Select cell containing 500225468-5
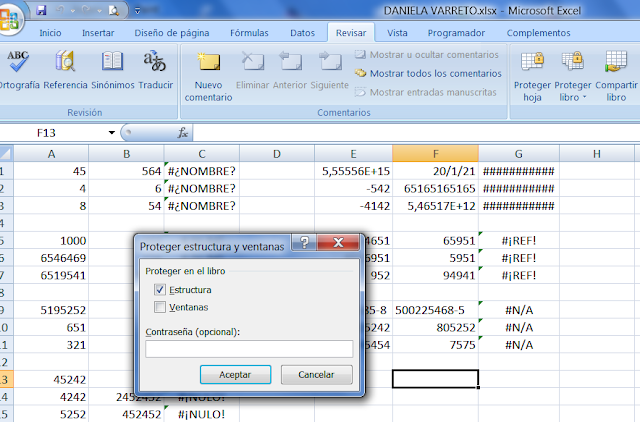Image resolution: width=640 pixels, height=422 pixels. (436, 310)
